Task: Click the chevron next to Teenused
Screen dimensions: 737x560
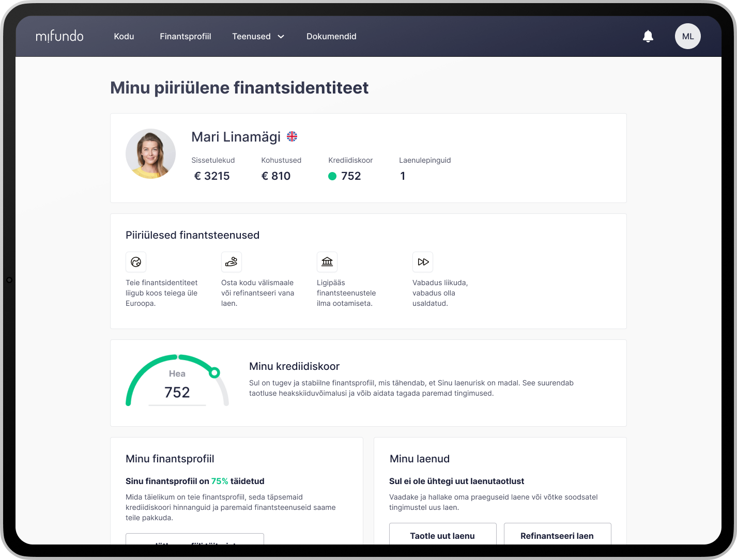Action: coord(281,37)
